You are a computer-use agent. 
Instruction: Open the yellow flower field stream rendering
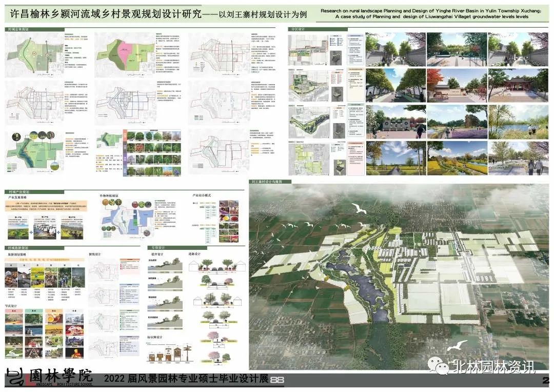(x=457, y=158)
